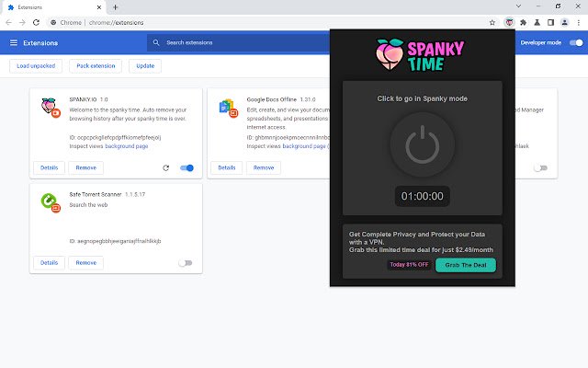
Task: Go forward in browser history
Action: 22,22
